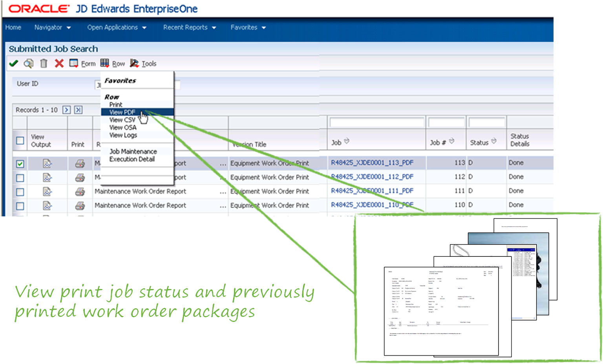Click the trash can Delete icon

(x=44, y=63)
